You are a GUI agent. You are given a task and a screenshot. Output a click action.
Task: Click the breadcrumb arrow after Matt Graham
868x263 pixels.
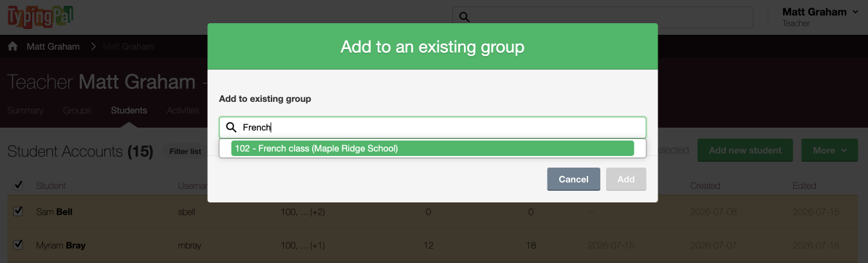coord(93,46)
